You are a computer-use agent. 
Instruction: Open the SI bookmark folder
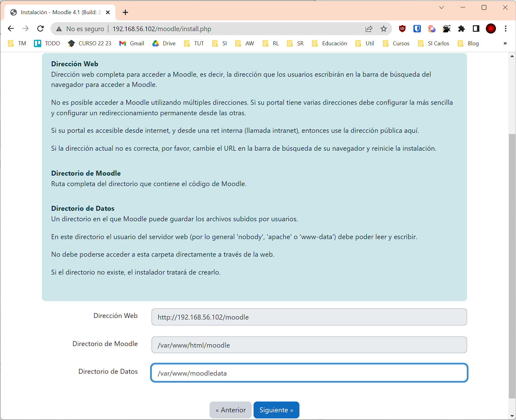point(220,43)
